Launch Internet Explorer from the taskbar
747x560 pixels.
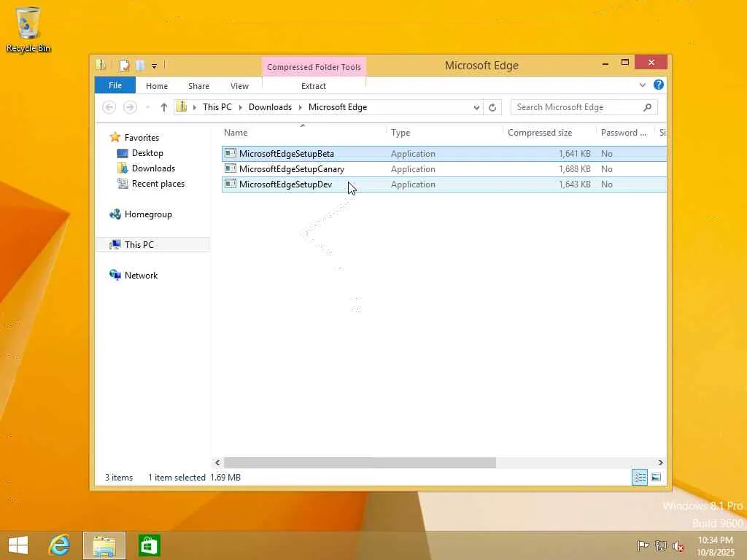click(60, 545)
